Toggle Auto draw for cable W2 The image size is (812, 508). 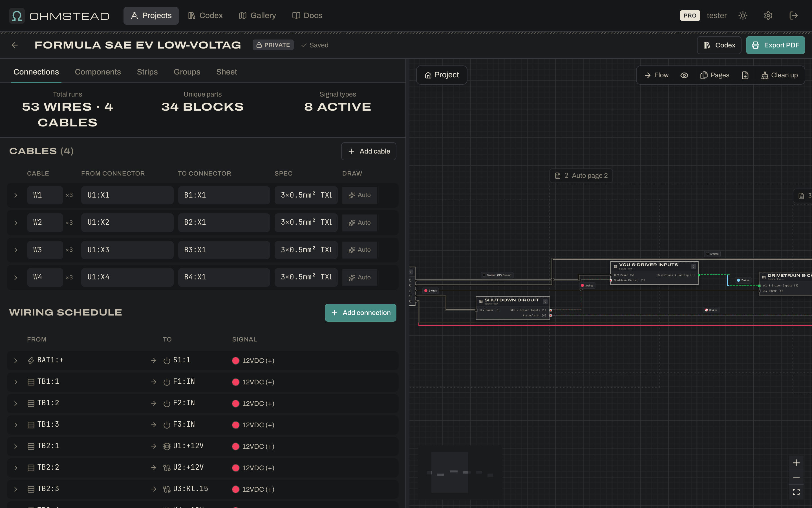click(x=360, y=223)
